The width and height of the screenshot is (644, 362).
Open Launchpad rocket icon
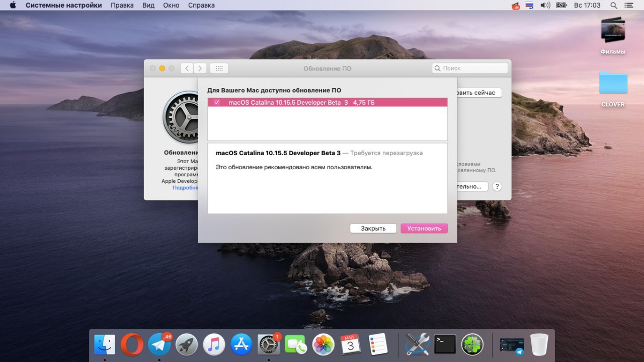click(x=187, y=345)
